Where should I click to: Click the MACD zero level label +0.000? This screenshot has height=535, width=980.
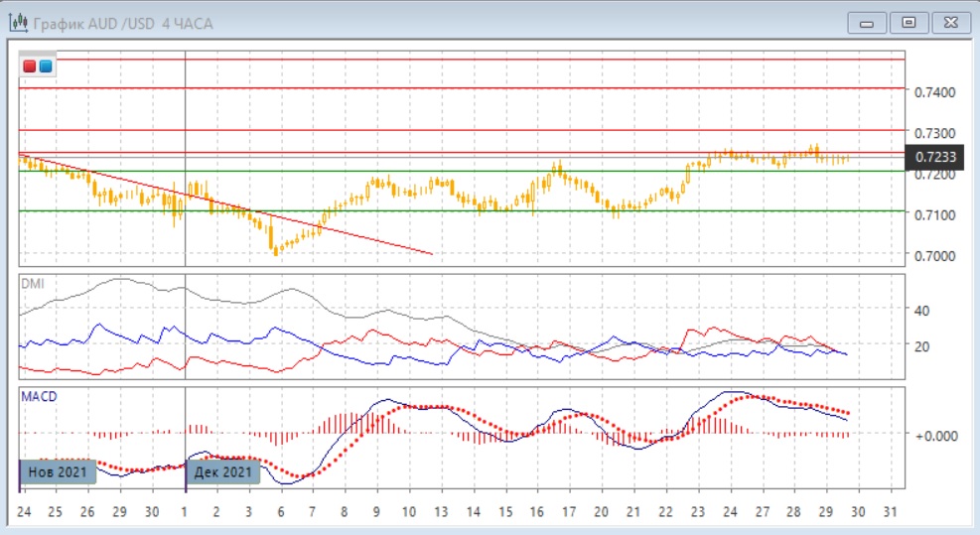934,436
